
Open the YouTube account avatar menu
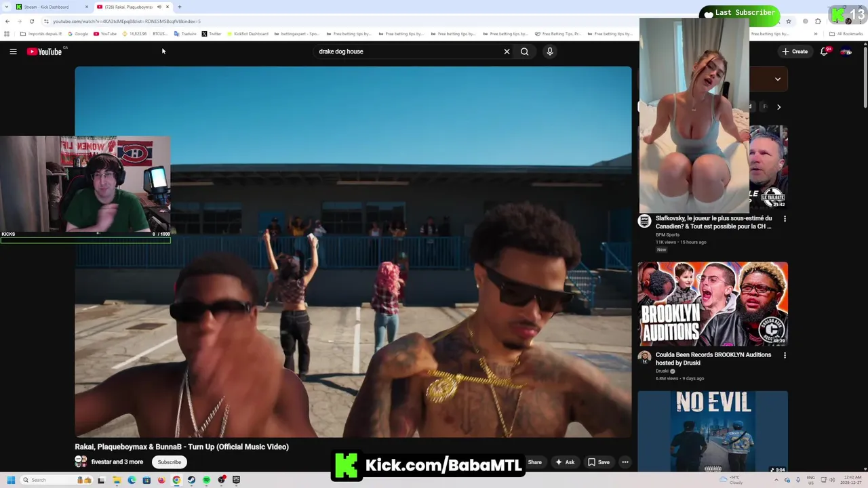846,52
